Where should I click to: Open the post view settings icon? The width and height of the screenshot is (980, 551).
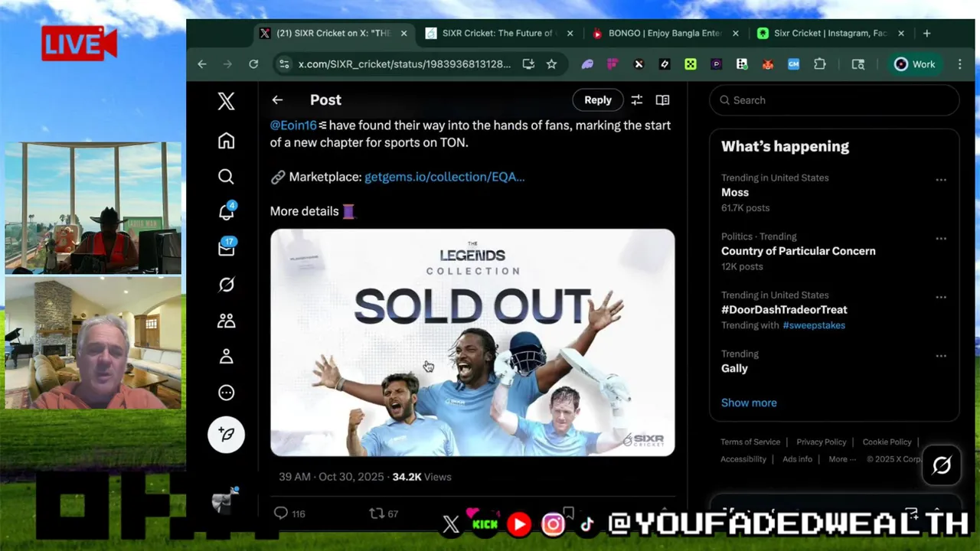click(x=636, y=100)
